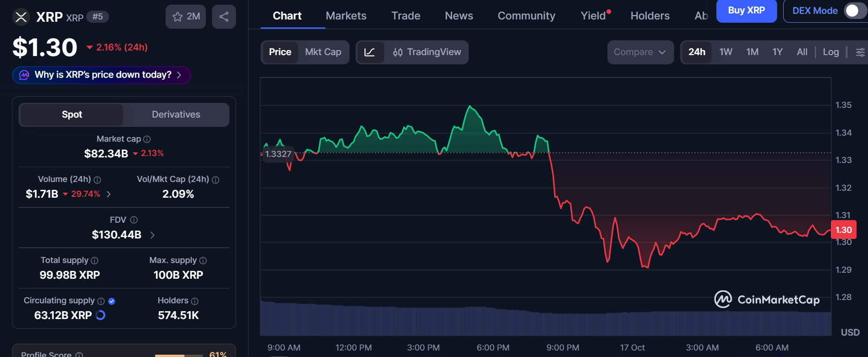868x357 pixels.
Task: Open the Total supply info icon
Action: tap(95, 261)
